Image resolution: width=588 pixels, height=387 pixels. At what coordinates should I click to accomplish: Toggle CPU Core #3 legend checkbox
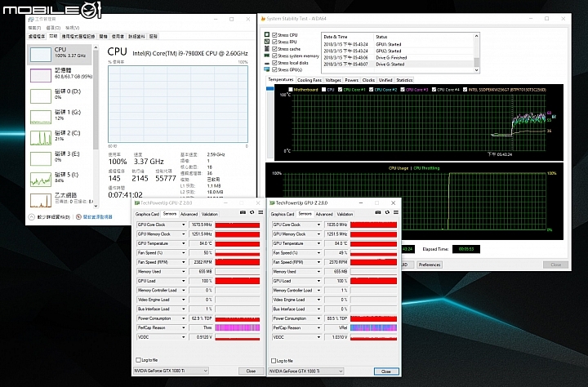[x=403, y=90]
